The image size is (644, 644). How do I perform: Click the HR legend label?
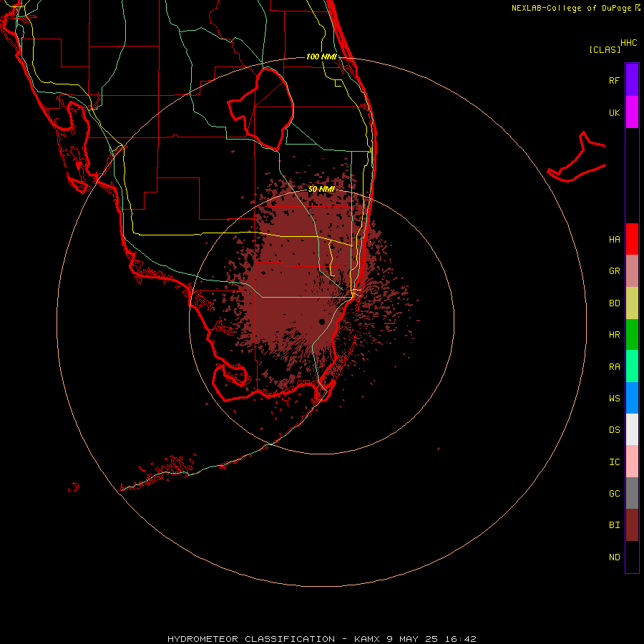(615, 335)
